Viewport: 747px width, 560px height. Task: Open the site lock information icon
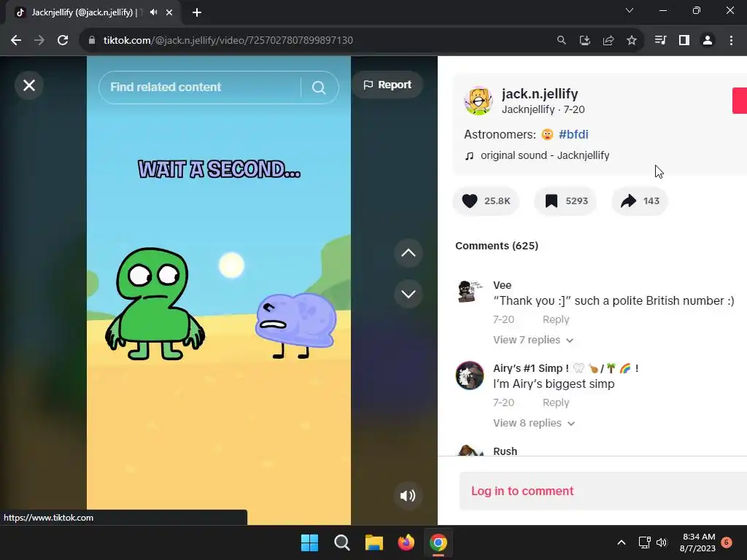[92, 41]
